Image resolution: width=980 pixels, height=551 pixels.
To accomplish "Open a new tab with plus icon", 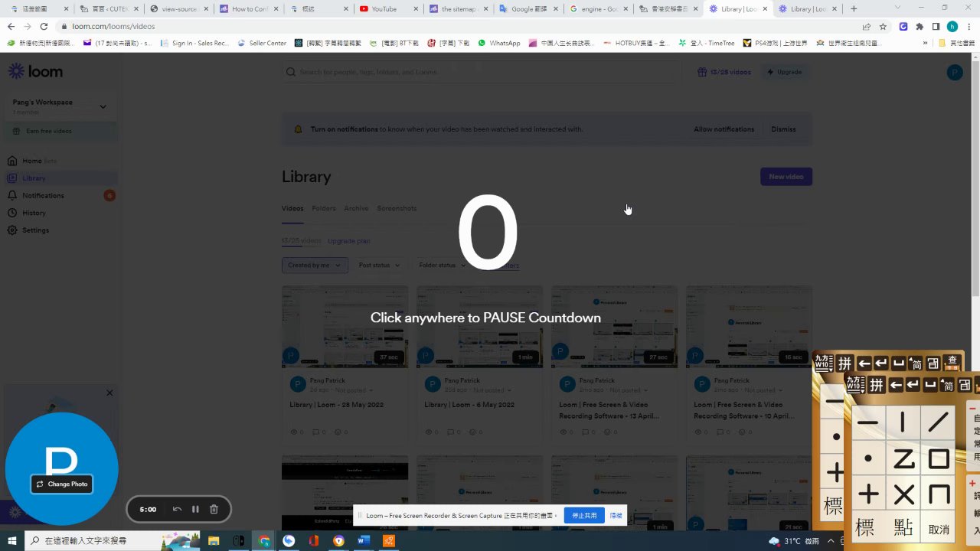I will click(854, 9).
